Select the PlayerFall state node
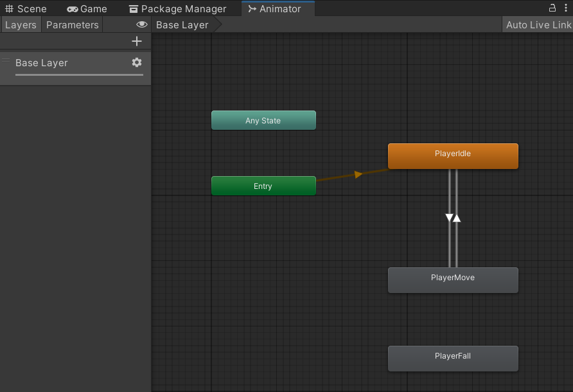This screenshot has width=573, height=392. coord(453,359)
